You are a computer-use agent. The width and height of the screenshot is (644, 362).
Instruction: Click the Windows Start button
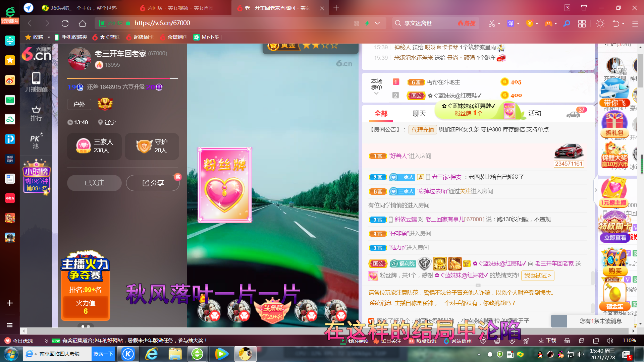click(x=11, y=354)
